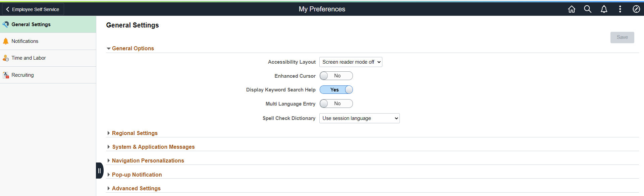Screen dimensions: 644x196
Task: Click the Recruiting sidebar icon
Action: [6, 75]
